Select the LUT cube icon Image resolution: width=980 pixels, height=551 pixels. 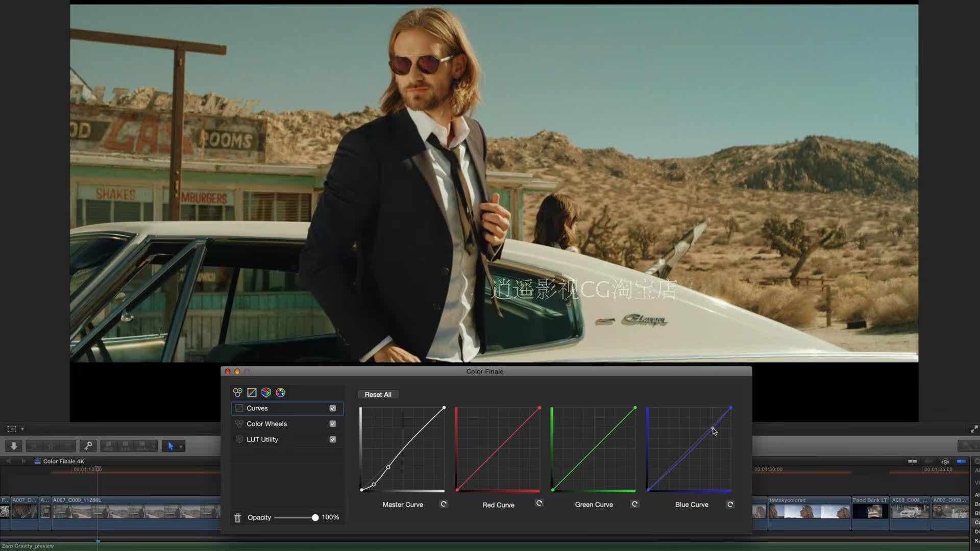coord(265,392)
